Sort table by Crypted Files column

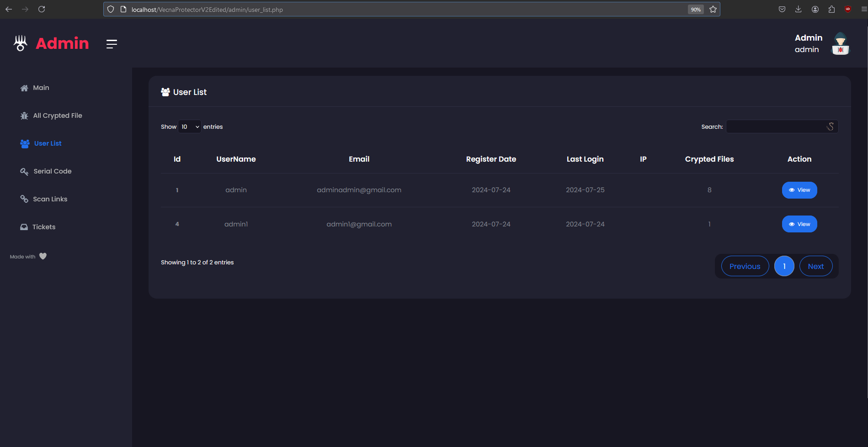(x=709, y=159)
